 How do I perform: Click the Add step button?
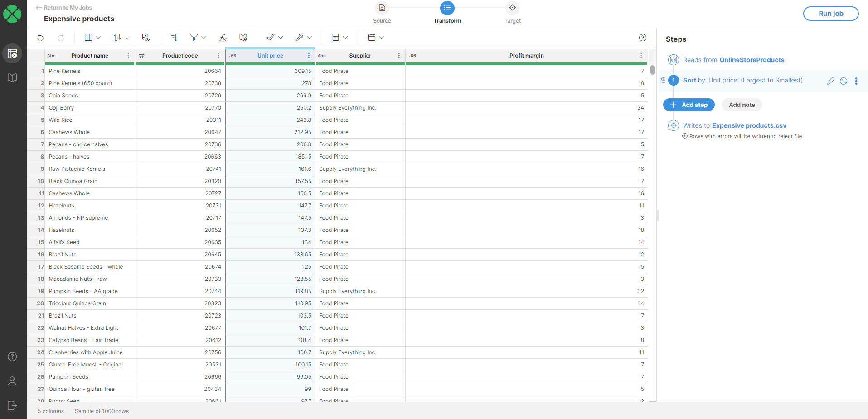(689, 105)
